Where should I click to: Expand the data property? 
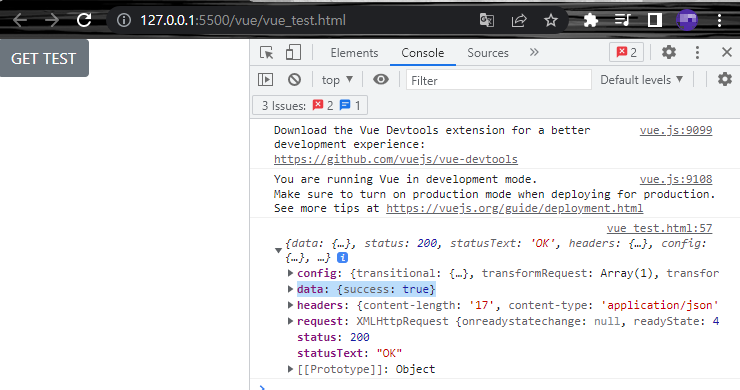[290, 288]
